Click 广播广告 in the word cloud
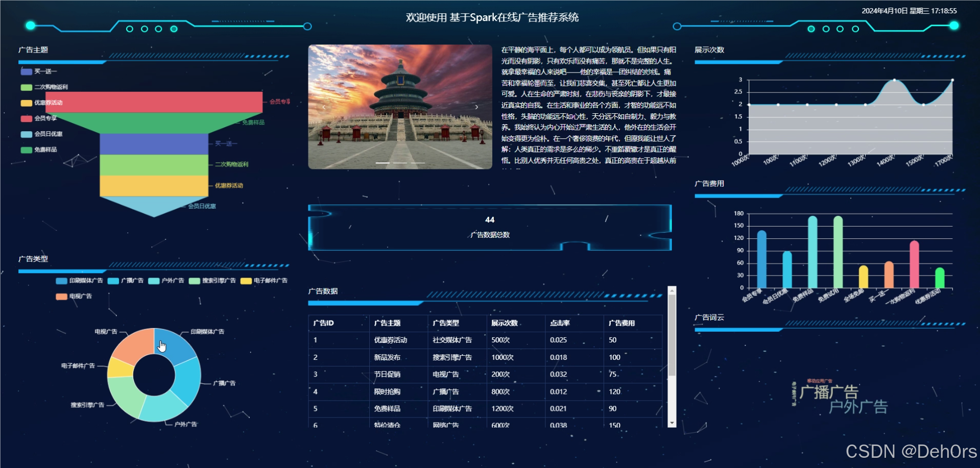Viewport: 980px width, 468px height. 829,391
